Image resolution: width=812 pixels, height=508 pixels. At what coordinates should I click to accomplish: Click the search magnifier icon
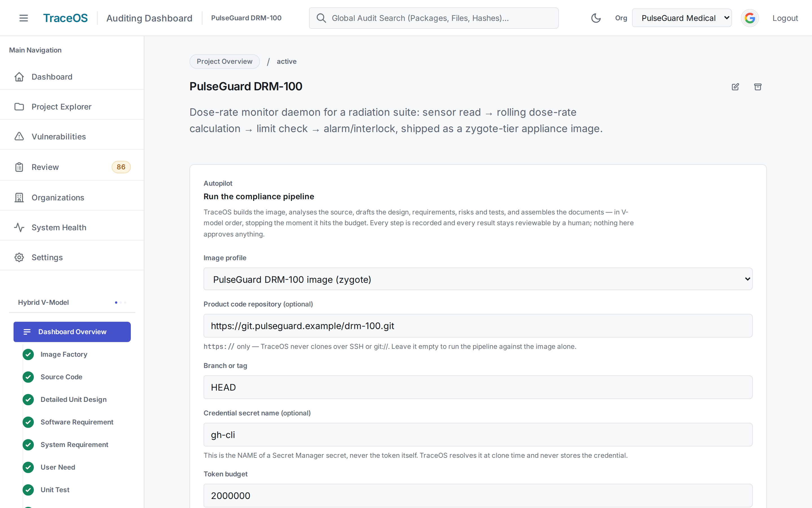(x=321, y=18)
